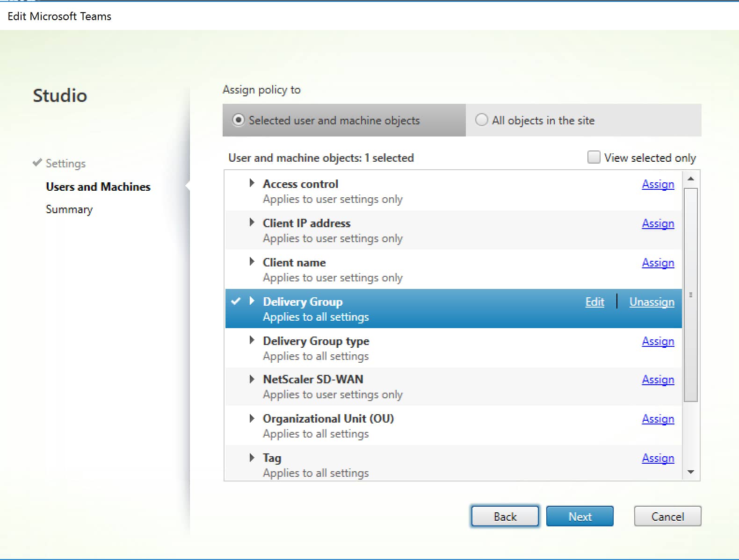This screenshot has height=560, width=739.
Task: Click 'User and machine objects: 1 selected' text
Action: (321, 158)
